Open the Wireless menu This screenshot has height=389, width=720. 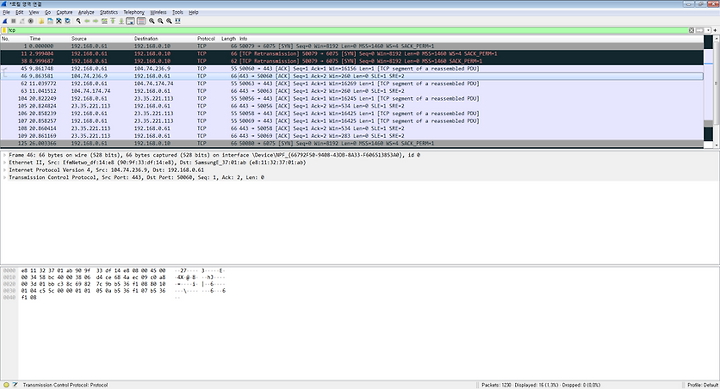pyautogui.click(x=158, y=12)
